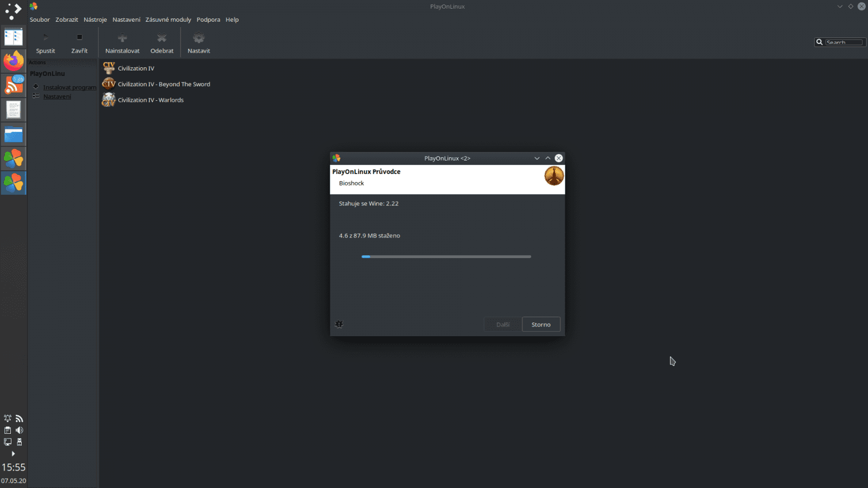Click the display configuration tray icon
This screenshot has height=488, width=868.
(8, 442)
